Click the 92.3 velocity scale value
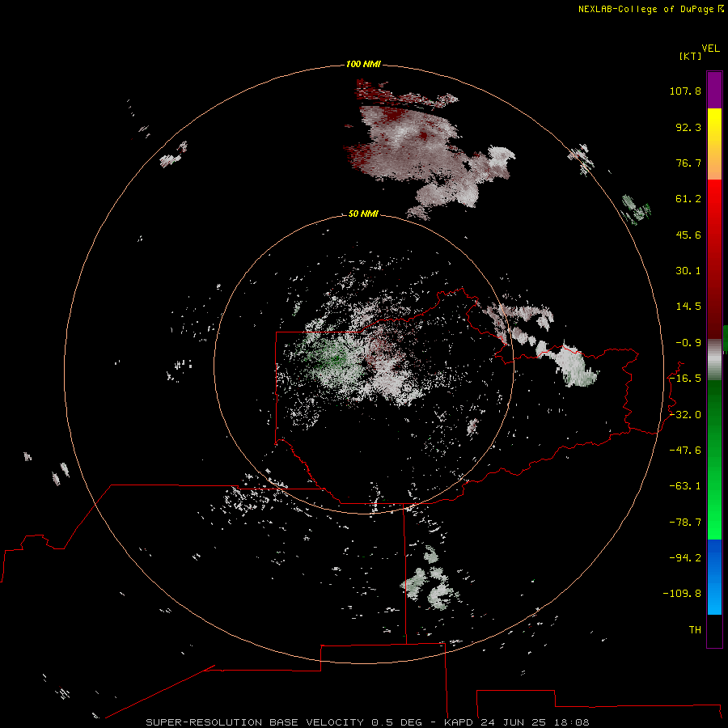Image resolution: width=728 pixels, height=728 pixels. (688, 127)
